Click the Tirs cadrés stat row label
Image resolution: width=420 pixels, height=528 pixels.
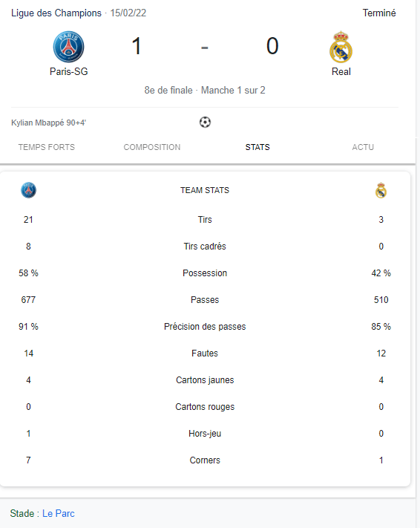[205, 247]
